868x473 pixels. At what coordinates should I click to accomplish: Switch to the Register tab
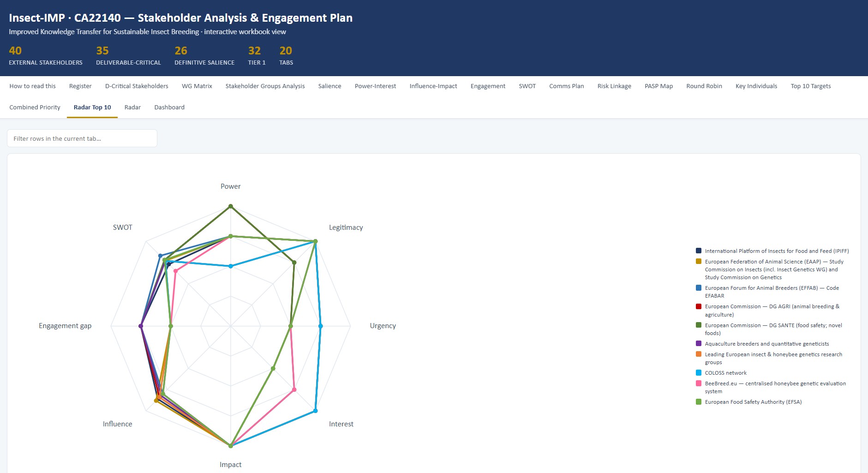[x=80, y=86]
